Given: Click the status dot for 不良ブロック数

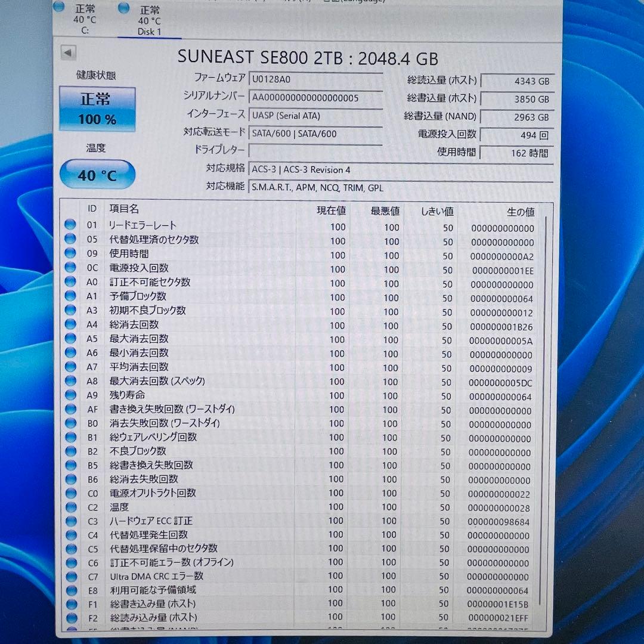Looking at the screenshot, I should tap(70, 450).
